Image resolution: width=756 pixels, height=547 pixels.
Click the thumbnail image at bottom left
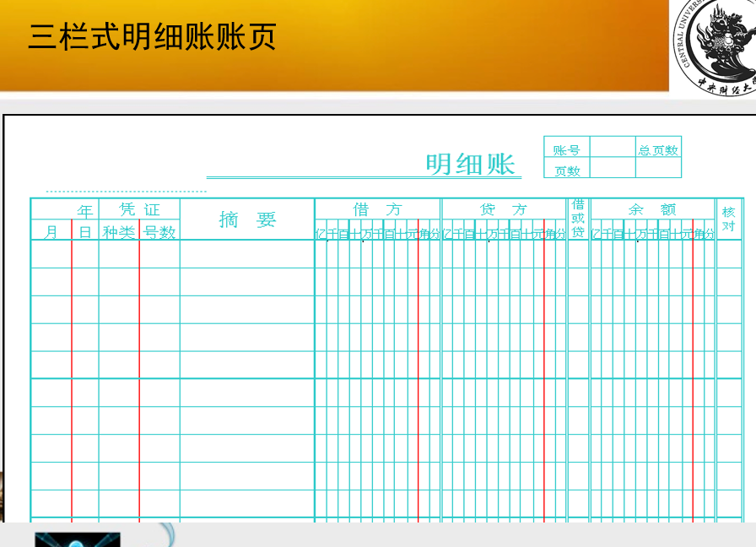[77, 539]
